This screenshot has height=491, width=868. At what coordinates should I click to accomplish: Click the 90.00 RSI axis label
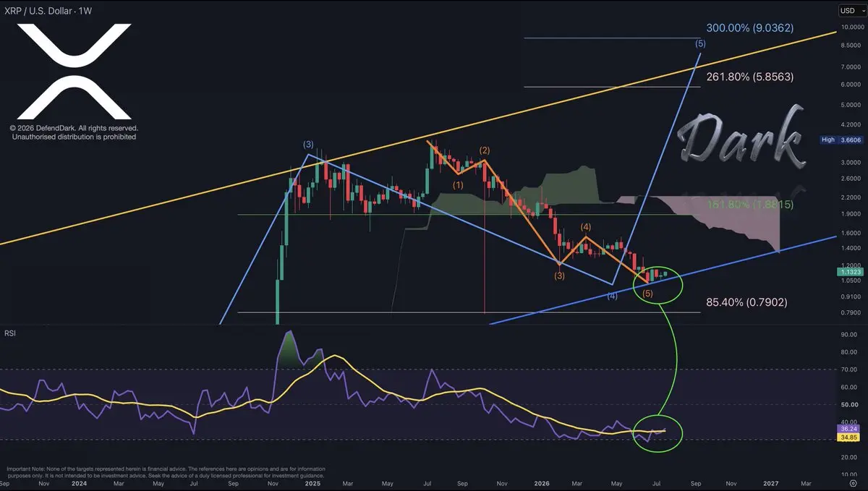click(x=848, y=335)
